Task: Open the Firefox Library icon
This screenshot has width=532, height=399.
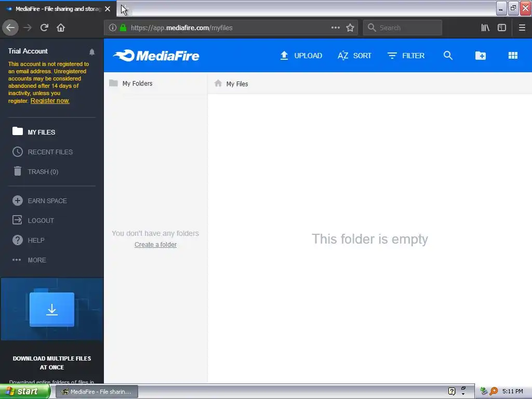Action: [485, 28]
